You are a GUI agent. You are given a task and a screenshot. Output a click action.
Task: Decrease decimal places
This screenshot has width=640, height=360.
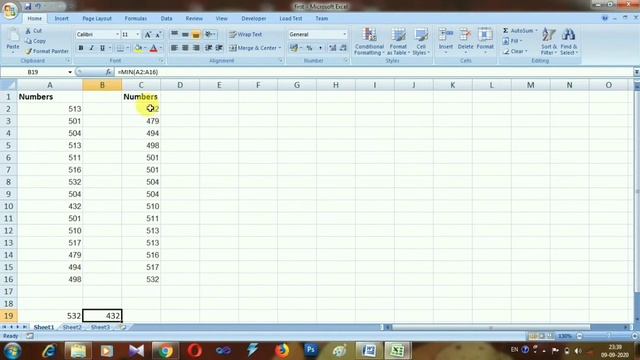[x=343, y=48]
